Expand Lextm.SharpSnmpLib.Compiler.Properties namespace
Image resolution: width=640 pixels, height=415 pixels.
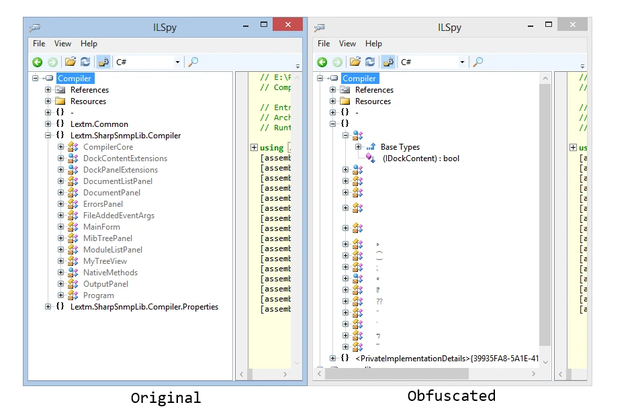(48, 306)
